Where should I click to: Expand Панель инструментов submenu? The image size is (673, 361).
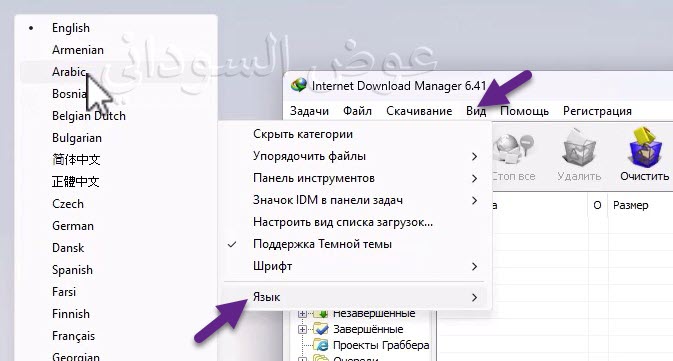pyautogui.click(x=355, y=178)
